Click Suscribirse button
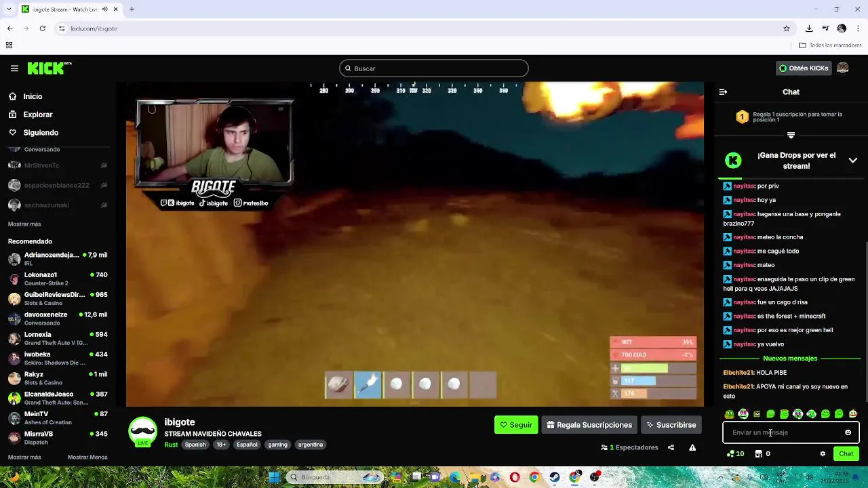Viewport: 868px width, 488px height. [671, 425]
